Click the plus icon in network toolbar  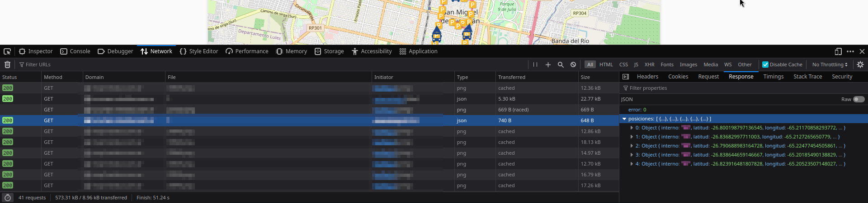(548, 65)
